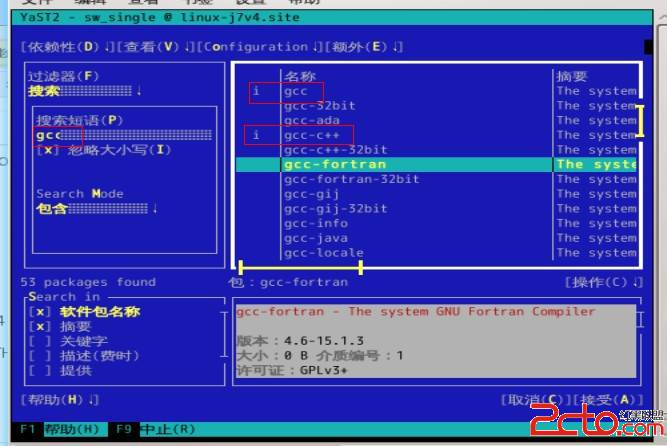
Task: Select the highlighted gcc-fortran package row
Action: (436, 164)
